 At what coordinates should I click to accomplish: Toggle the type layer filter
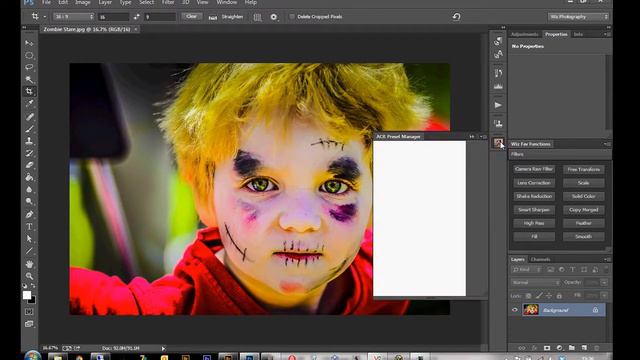(572, 270)
